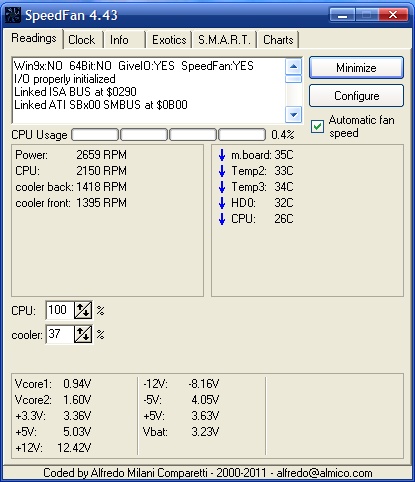
Task: Click the HD0 32C temperature reading
Action: [262, 203]
